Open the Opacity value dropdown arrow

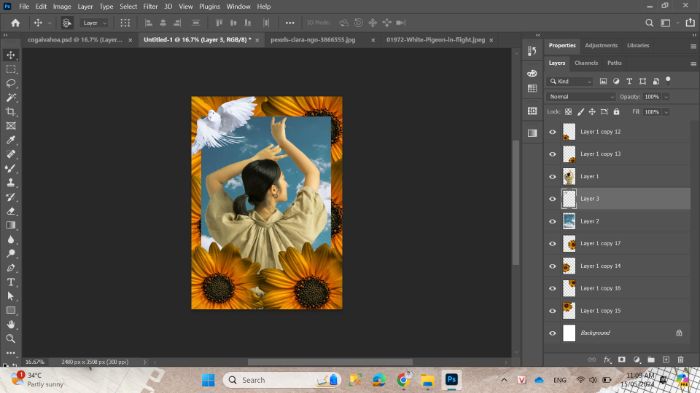[x=667, y=97]
